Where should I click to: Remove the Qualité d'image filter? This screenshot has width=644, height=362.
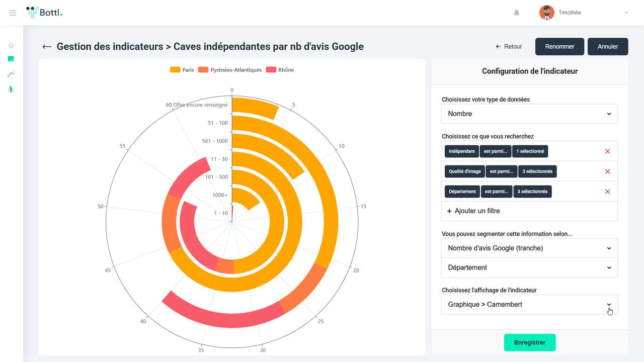tap(607, 171)
